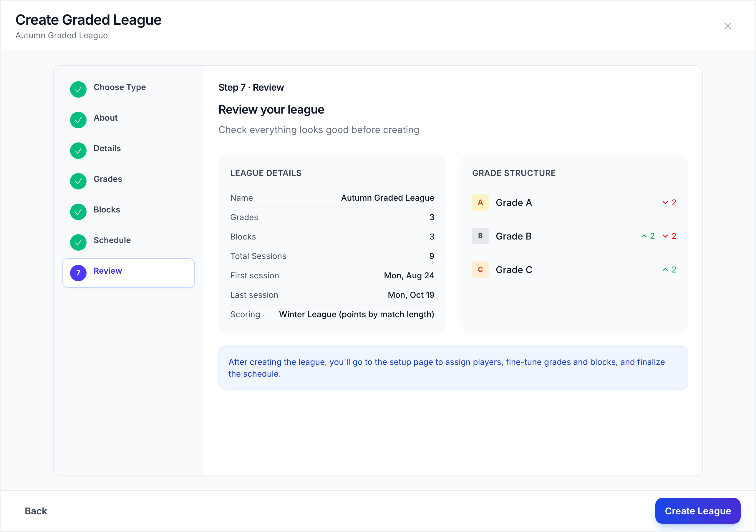Viewport: 756px width, 532px height.
Task: Click the Back button
Action: (36, 511)
